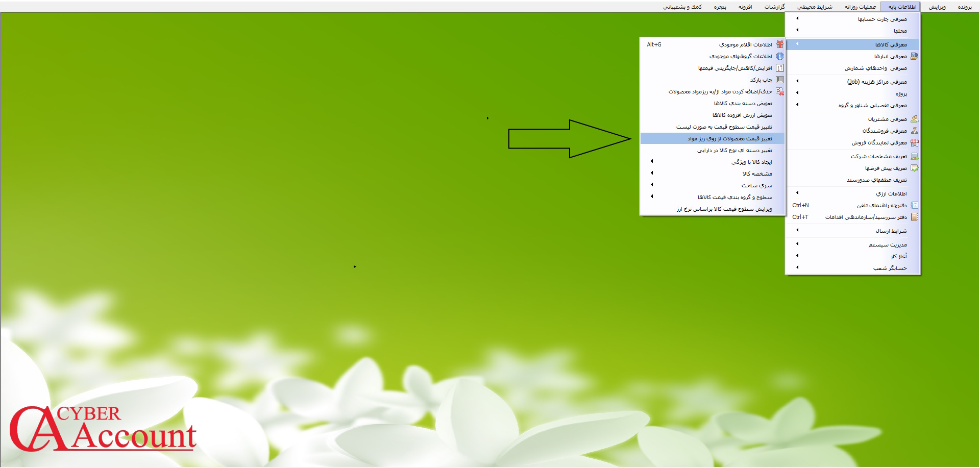Choose 'تعويض دسته بندي كالاها' from the submenu
980x468 pixels.
click(x=712, y=103)
